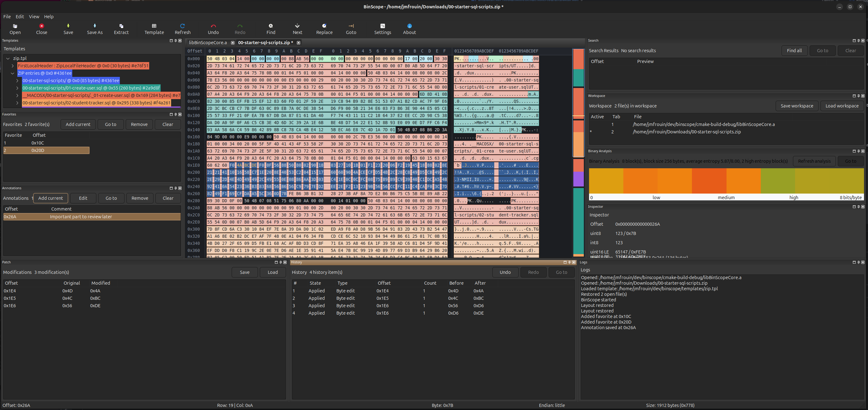Open the Settings toolbar tool
Viewport: 868px width, 410px height.
tap(382, 29)
